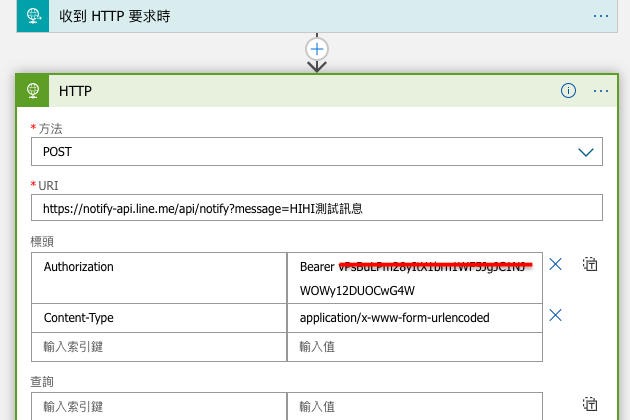Viewport: 630px width, 420px height.
Task: Click the HTTP action title
Action: pyautogui.click(x=75, y=91)
